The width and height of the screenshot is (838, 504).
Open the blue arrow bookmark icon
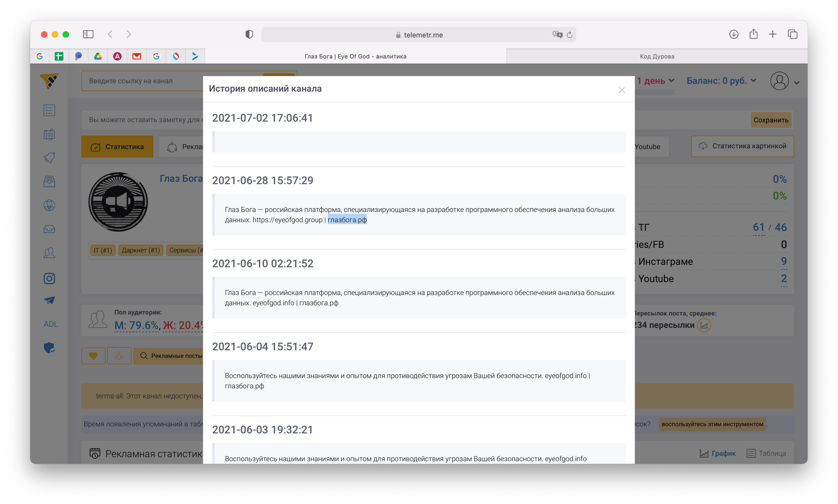tap(195, 56)
